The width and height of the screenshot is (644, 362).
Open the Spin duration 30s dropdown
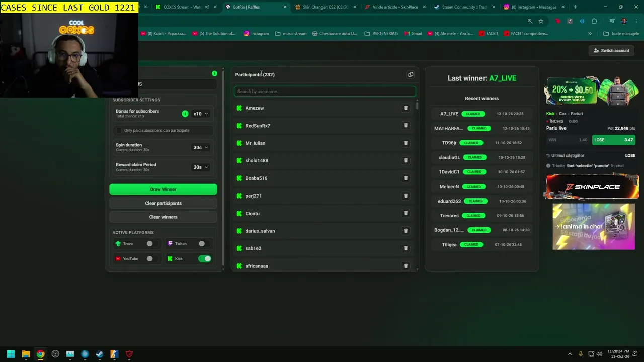(201, 147)
